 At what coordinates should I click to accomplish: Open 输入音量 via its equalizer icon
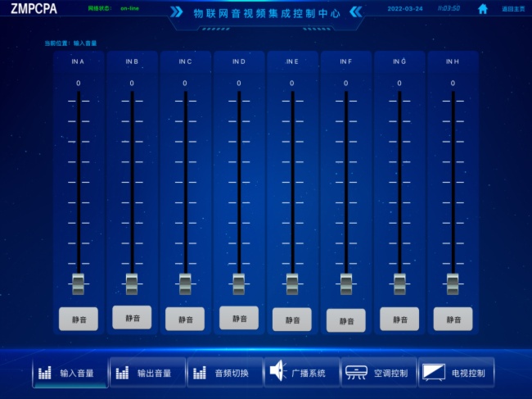point(45,373)
